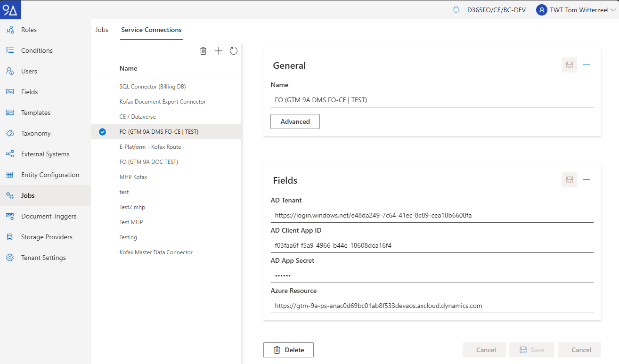Open Document Triggers page

(45, 216)
